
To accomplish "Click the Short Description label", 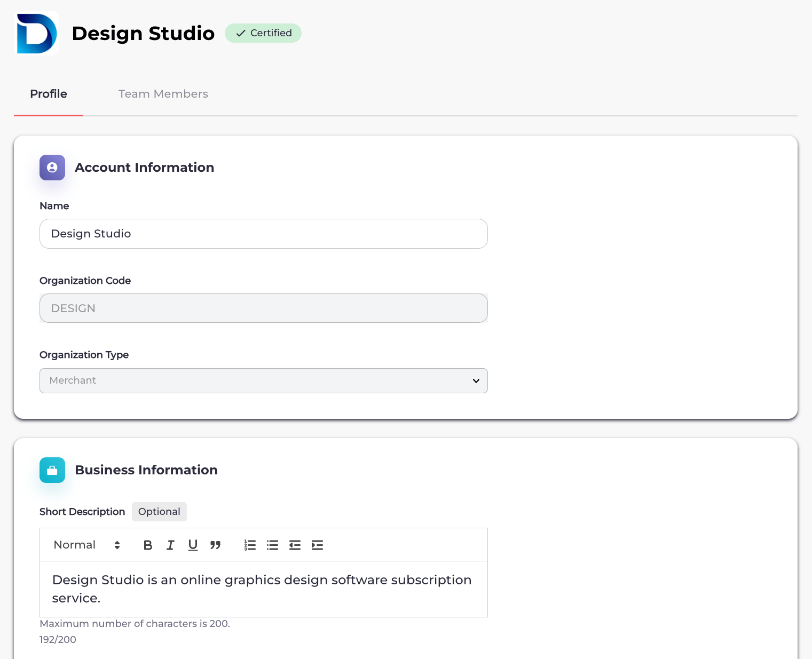I will (82, 512).
